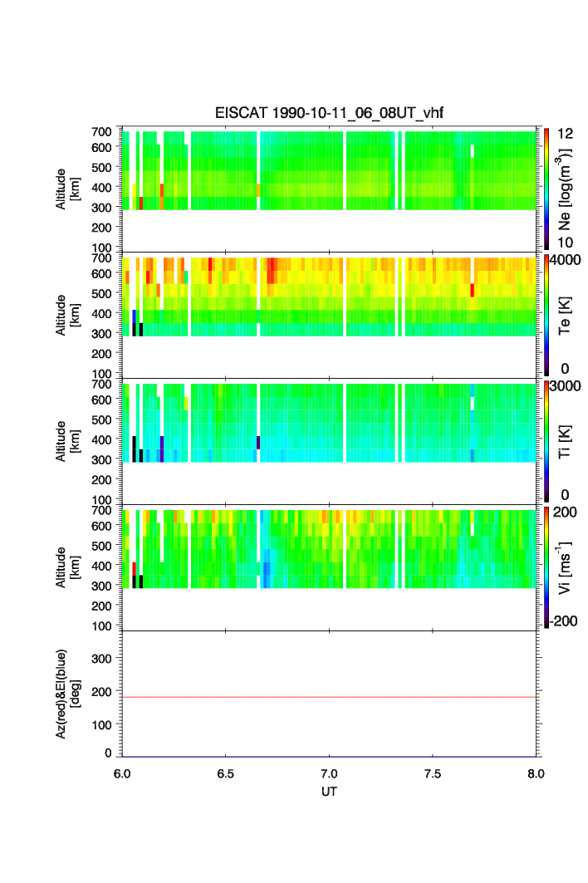Click the Altitude label of the Vi panel

point(67,567)
